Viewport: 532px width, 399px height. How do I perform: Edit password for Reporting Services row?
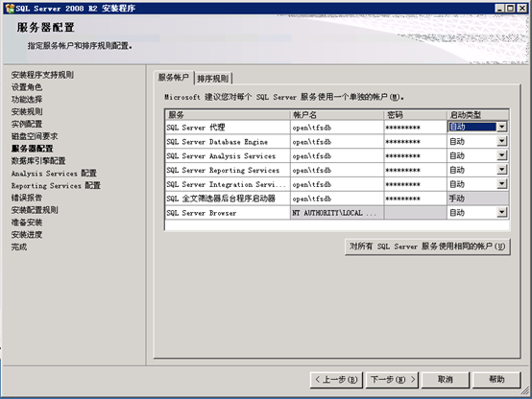point(416,170)
